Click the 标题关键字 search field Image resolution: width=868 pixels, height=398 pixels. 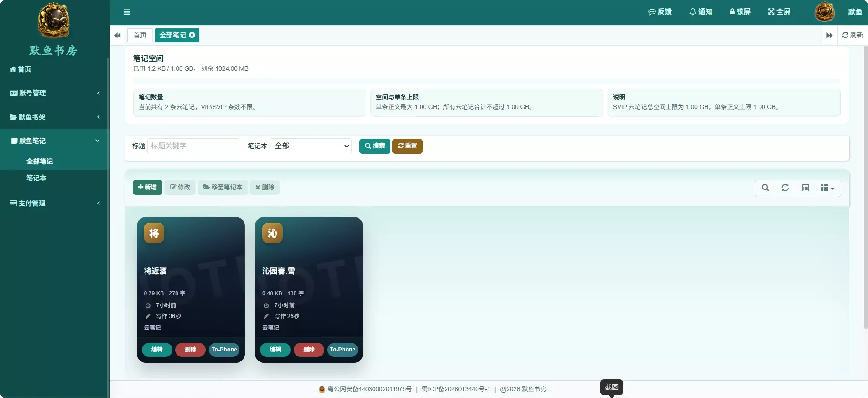[x=193, y=146]
